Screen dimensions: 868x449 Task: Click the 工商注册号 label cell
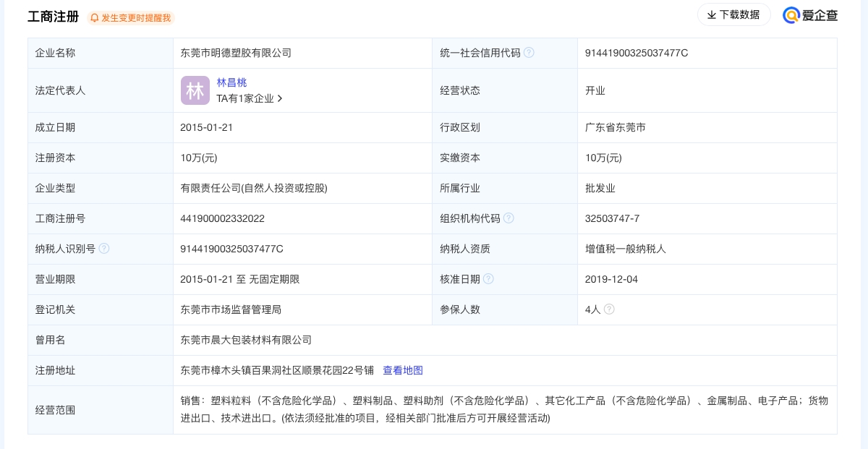point(101,218)
